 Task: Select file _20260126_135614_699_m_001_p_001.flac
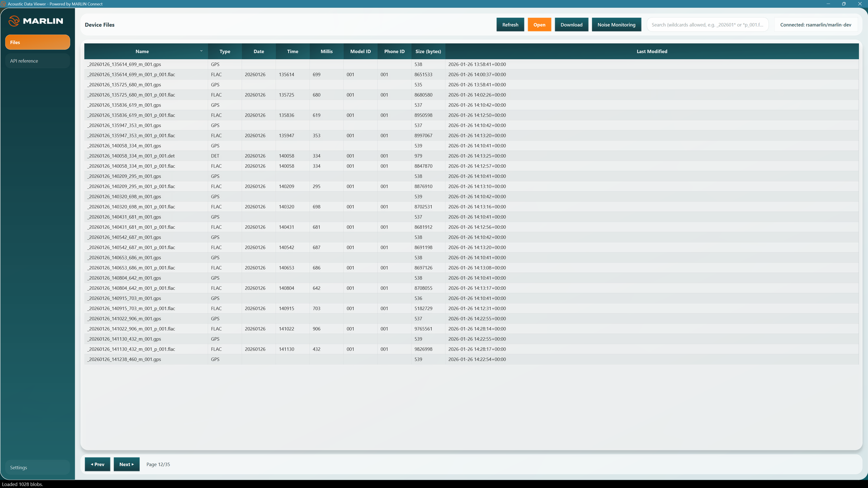coord(131,75)
